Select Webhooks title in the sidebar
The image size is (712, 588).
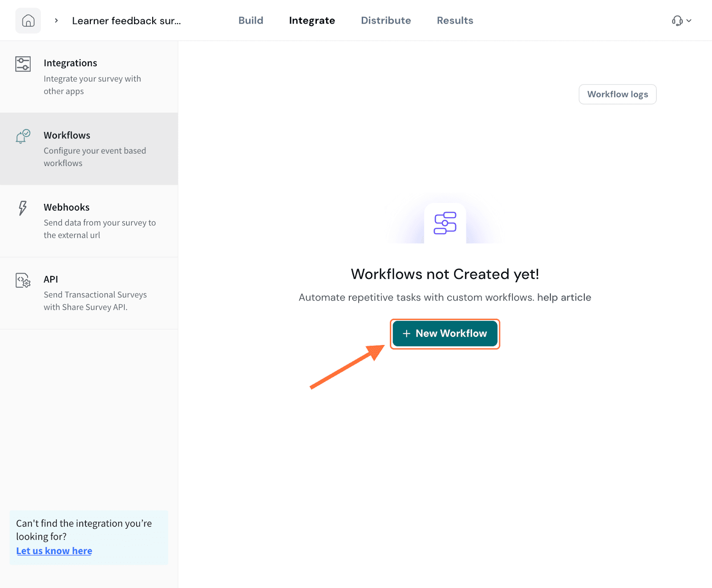(67, 207)
